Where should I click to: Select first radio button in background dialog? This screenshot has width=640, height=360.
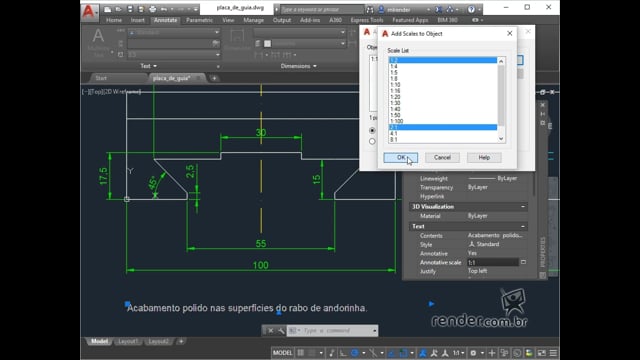pos(372,131)
